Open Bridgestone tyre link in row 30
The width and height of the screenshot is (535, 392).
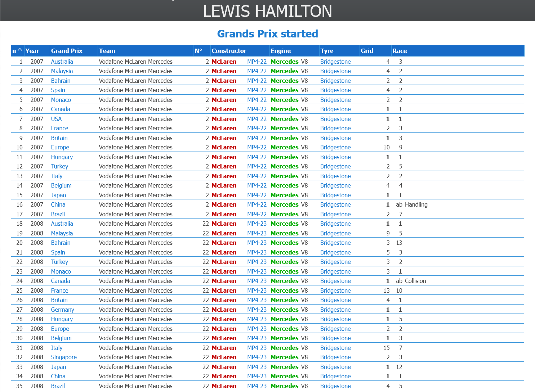[335, 338]
